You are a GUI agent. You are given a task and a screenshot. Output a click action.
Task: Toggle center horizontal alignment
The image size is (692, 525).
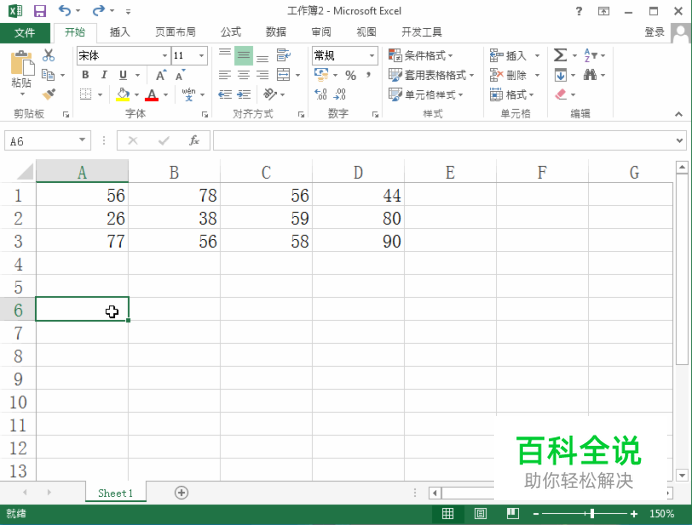pyautogui.click(x=244, y=75)
